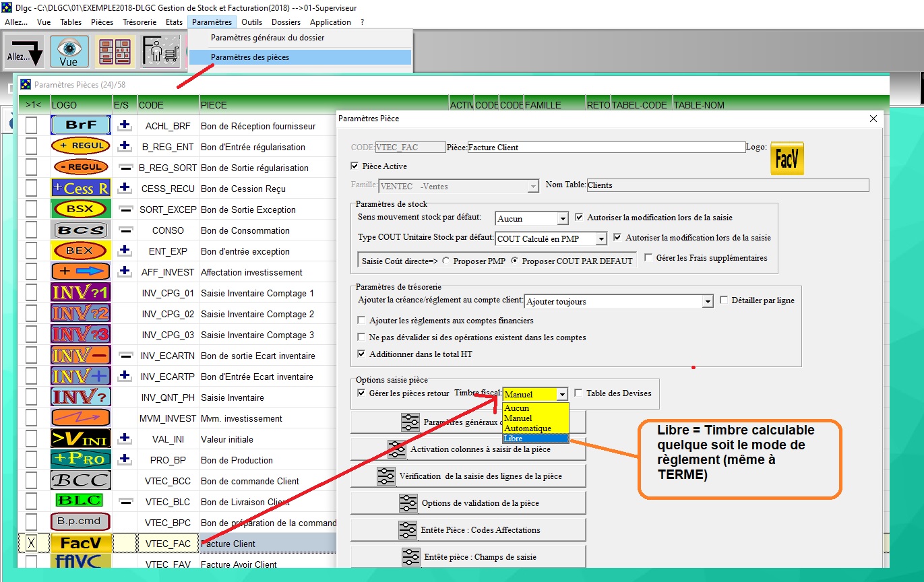Open the Outils menu
The height and width of the screenshot is (582, 924).
[x=252, y=22]
